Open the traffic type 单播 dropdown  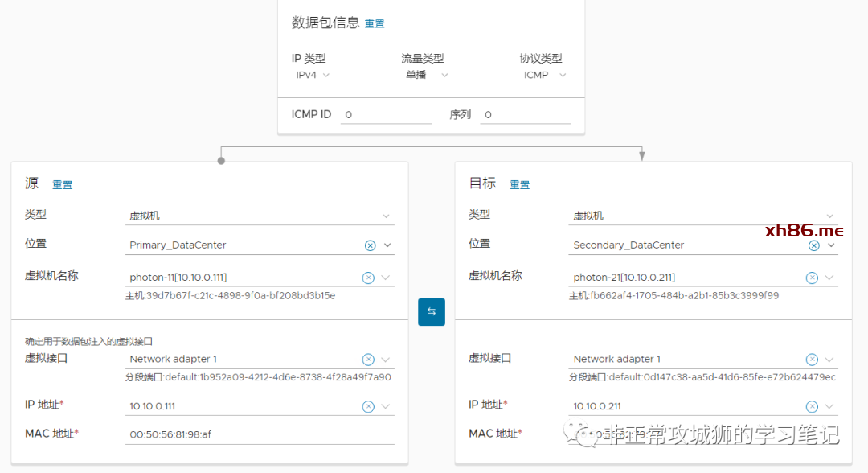tap(427, 75)
